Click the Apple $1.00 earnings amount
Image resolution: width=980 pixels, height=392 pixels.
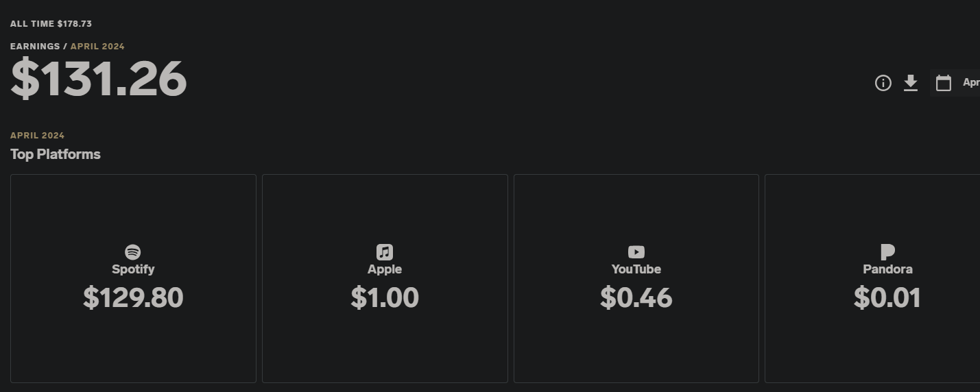coord(385,297)
